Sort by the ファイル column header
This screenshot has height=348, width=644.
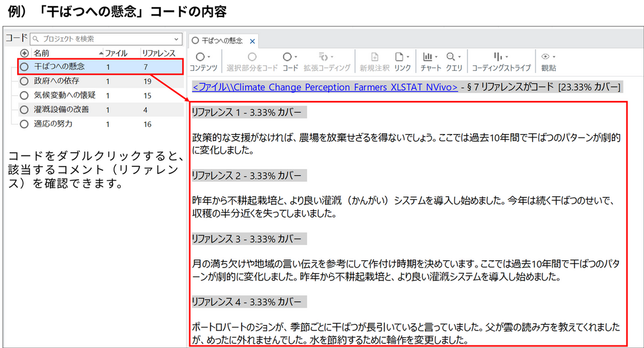[115, 53]
